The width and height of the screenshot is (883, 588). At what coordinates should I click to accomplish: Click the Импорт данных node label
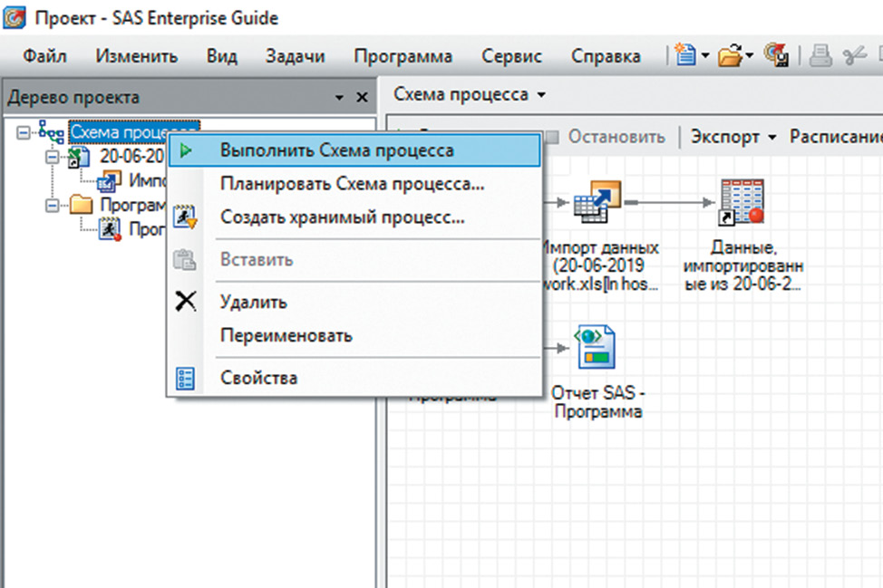tap(598, 265)
